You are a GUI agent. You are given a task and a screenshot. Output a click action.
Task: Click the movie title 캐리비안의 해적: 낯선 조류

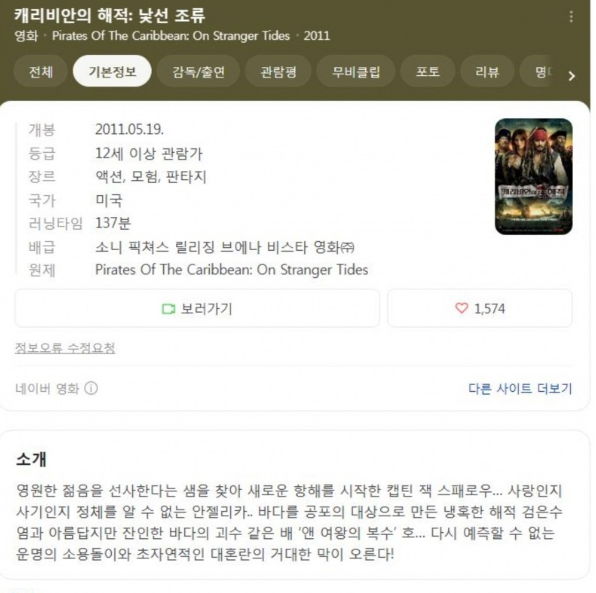point(110,15)
